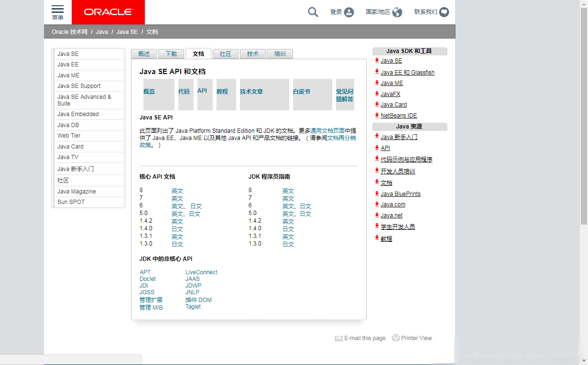Click the red arrow icon beside NetBeans IDE
The height and width of the screenshot is (365, 588).
point(377,115)
